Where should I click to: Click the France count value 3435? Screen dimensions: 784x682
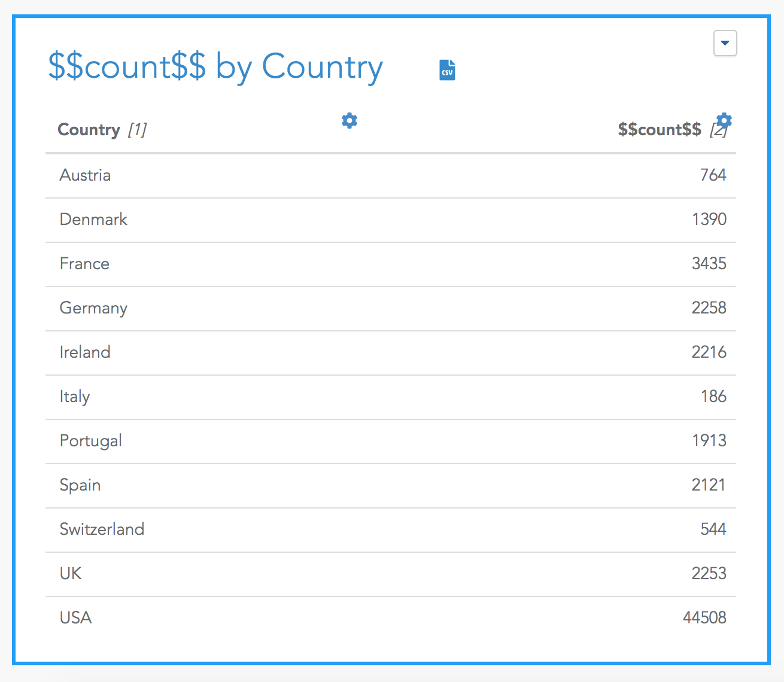point(709,264)
